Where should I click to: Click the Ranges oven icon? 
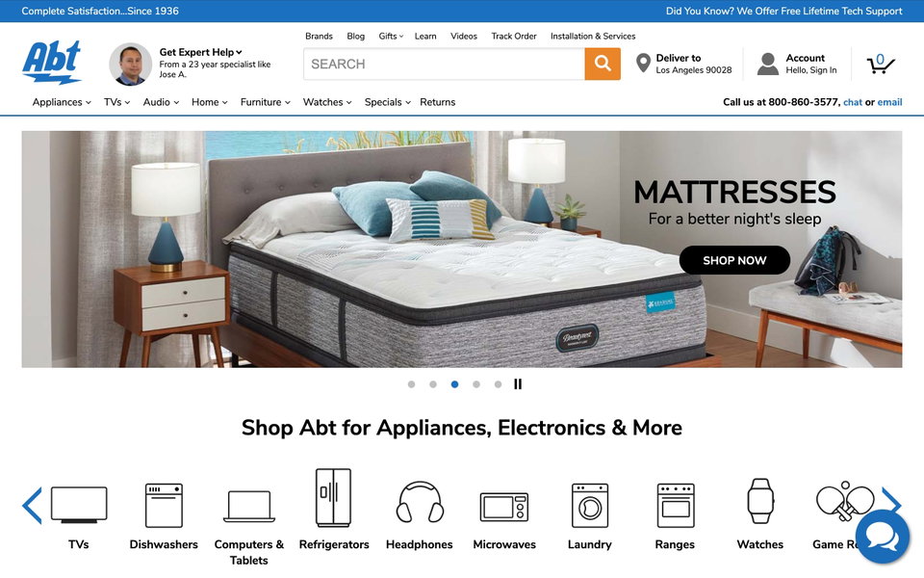click(x=676, y=505)
